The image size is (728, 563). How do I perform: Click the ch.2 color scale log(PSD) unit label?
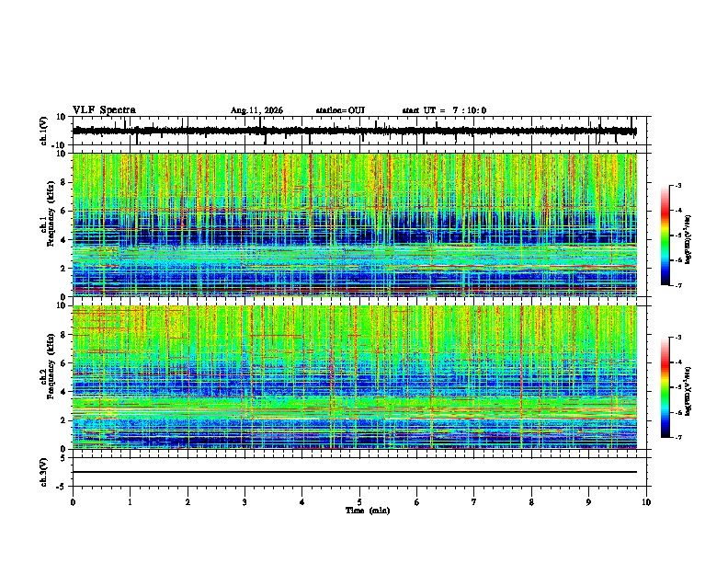688,391
